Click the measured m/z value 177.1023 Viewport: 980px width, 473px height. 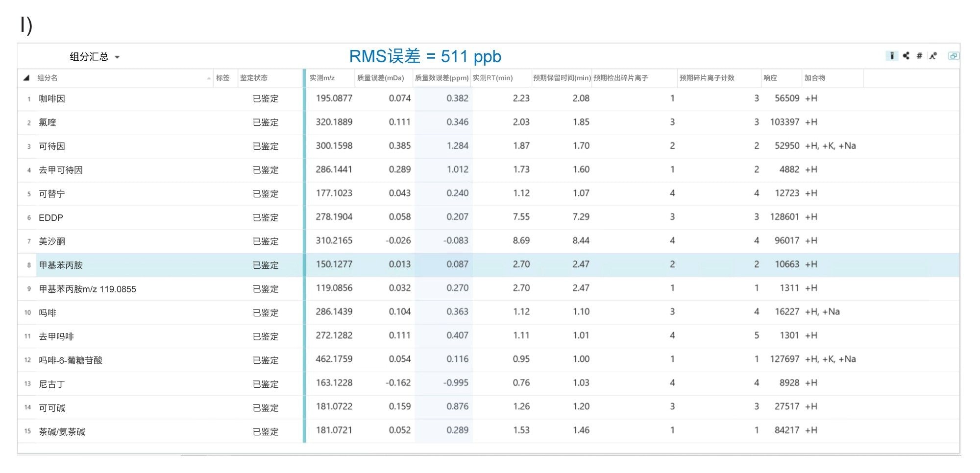334,193
